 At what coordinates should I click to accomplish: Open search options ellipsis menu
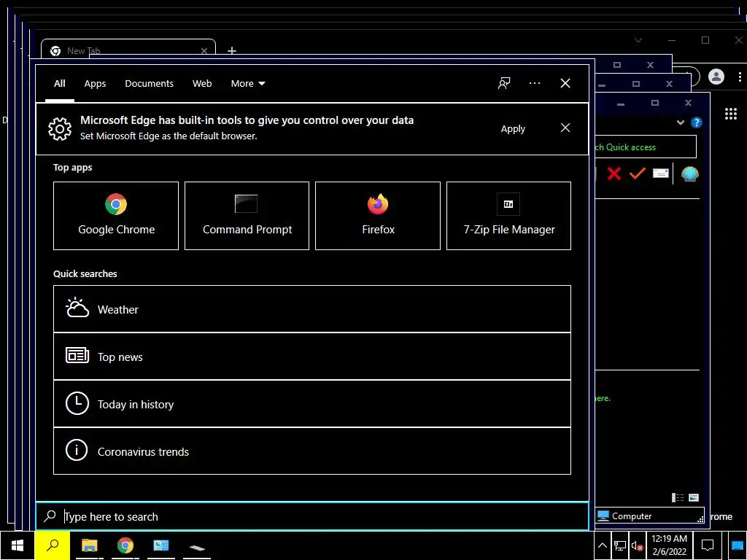point(535,83)
